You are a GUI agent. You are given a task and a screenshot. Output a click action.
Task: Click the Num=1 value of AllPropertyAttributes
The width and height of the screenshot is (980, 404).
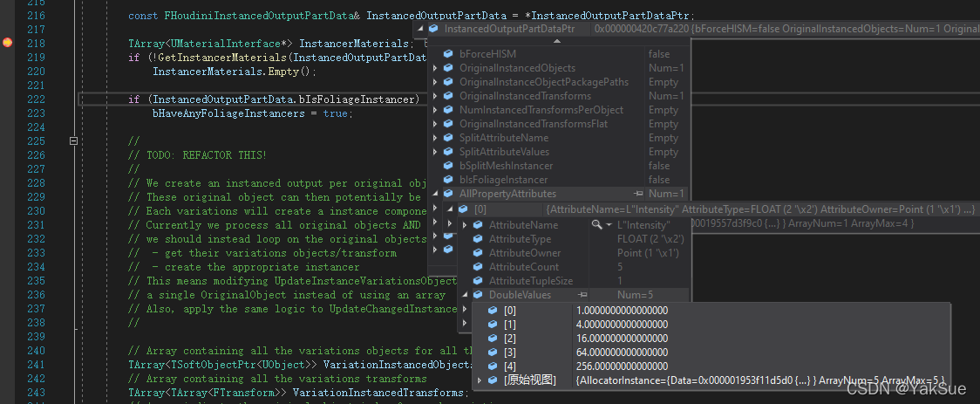pos(667,194)
